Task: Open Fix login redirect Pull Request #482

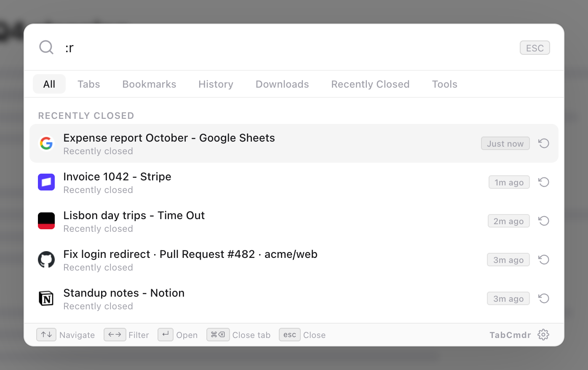Action: point(294,260)
